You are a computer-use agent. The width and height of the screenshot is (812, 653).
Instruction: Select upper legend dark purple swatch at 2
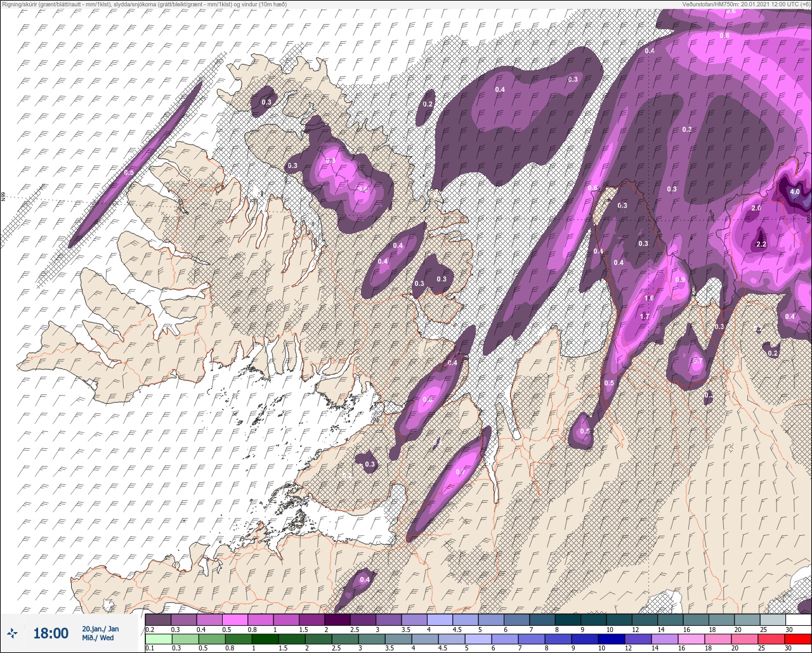pos(337,619)
